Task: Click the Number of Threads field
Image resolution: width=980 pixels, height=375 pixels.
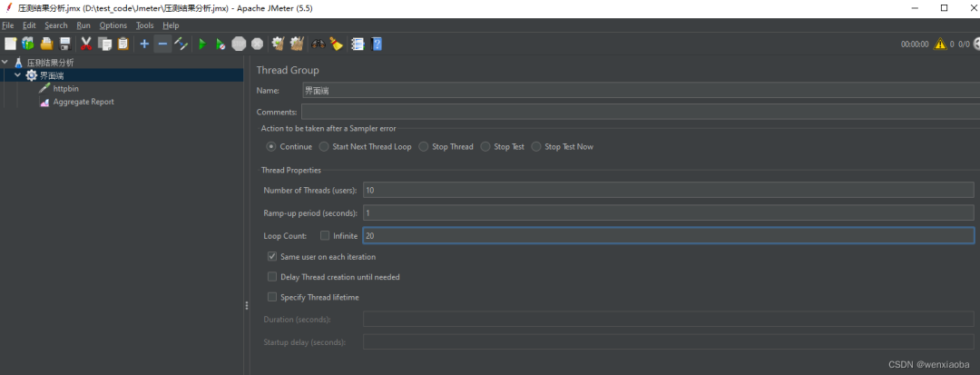Action: (668, 190)
